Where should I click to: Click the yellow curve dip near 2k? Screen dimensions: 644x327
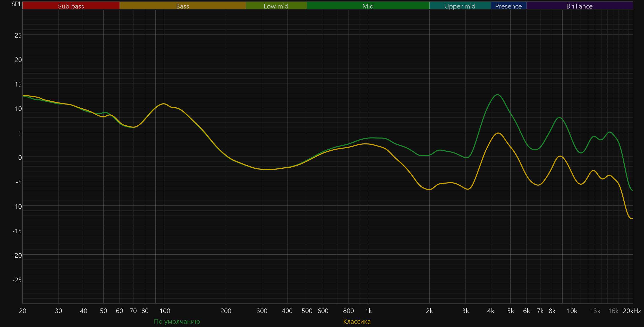coord(429,190)
